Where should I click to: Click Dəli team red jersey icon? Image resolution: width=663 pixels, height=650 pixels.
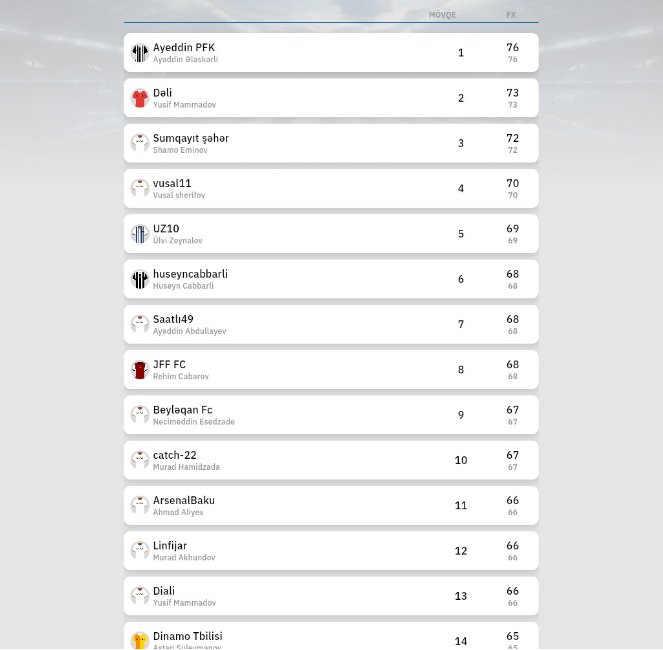tap(140, 98)
